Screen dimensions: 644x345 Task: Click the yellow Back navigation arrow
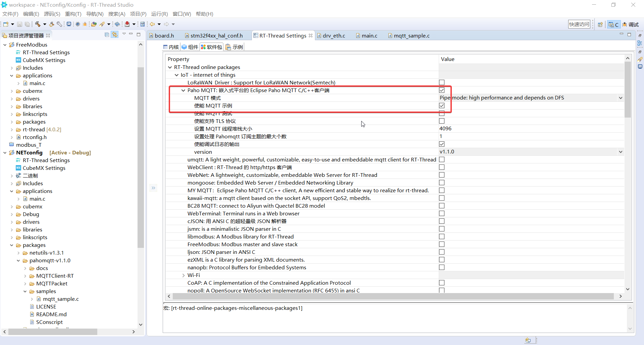(x=152, y=24)
